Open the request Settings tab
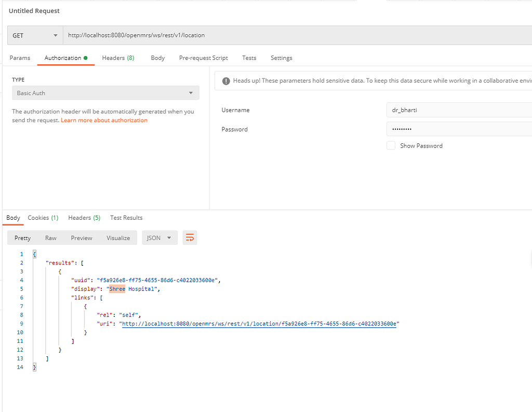532x412 pixels. click(x=281, y=58)
